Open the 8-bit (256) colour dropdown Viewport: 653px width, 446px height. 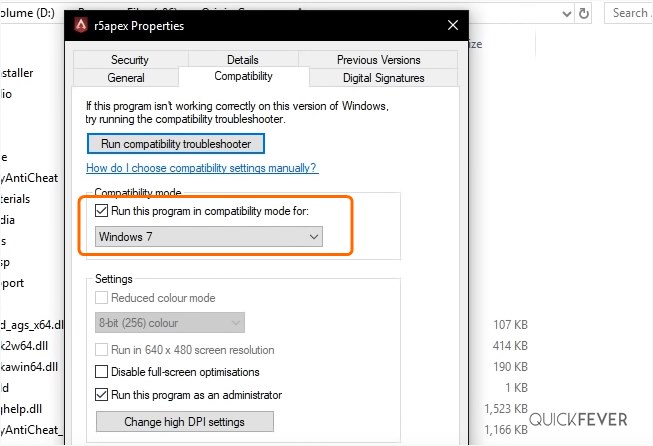coord(170,323)
